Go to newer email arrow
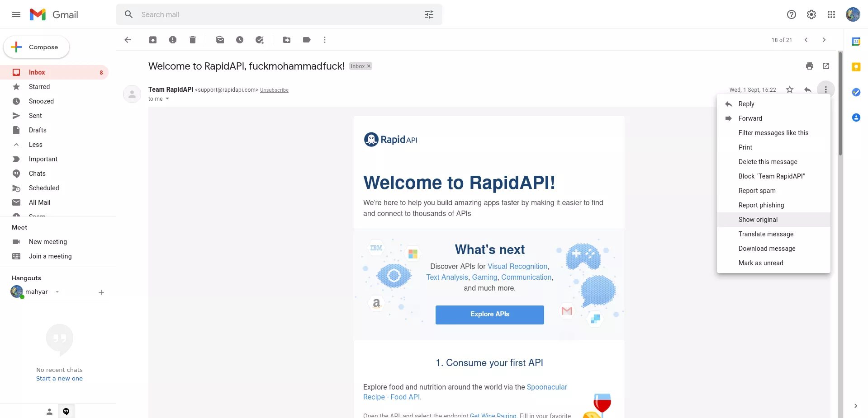 pyautogui.click(x=806, y=40)
